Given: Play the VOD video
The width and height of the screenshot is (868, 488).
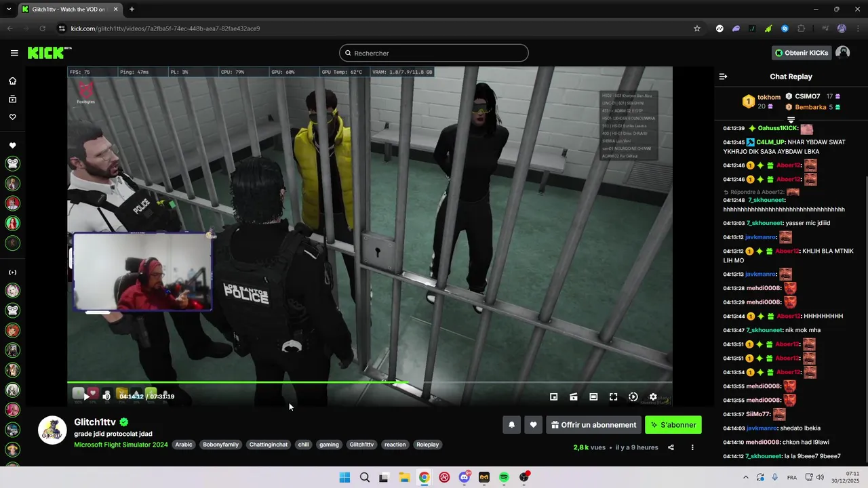Looking at the screenshot, I should (x=86, y=396).
